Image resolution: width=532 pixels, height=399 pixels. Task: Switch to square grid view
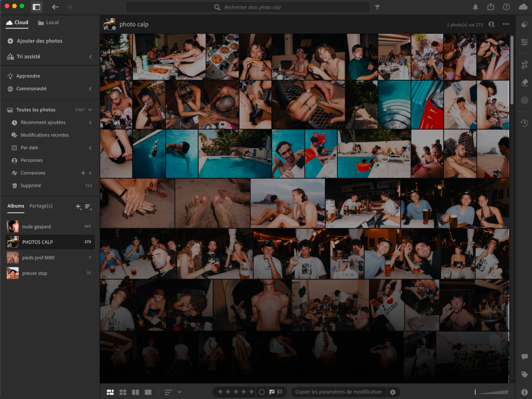pos(123,392)
